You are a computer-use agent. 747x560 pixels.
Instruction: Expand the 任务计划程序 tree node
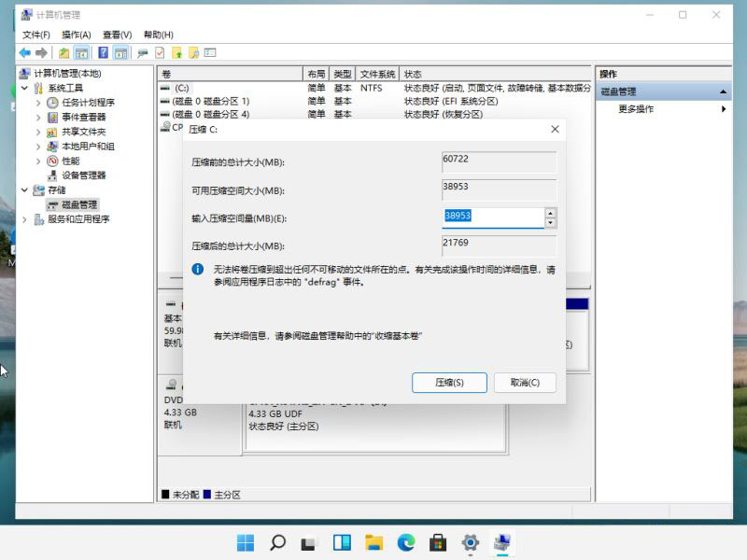click(x=37, y=102)
